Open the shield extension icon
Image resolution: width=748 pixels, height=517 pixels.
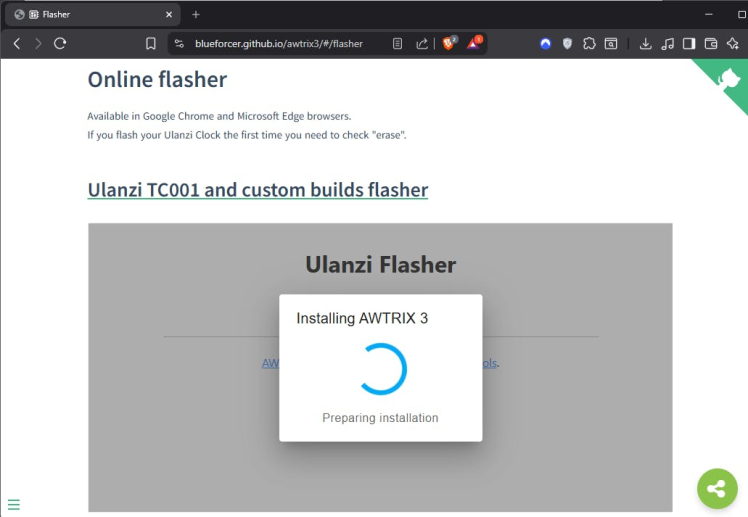(567, 44)
